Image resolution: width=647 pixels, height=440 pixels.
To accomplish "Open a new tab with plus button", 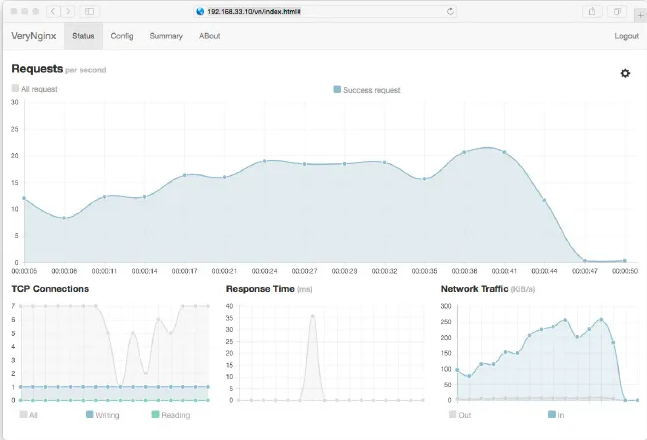I will point(641,14).
